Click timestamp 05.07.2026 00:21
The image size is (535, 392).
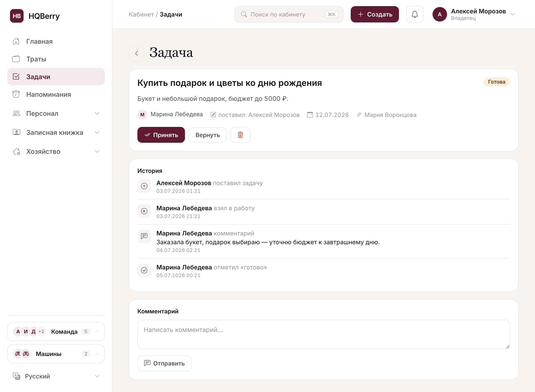pos(178,275)
